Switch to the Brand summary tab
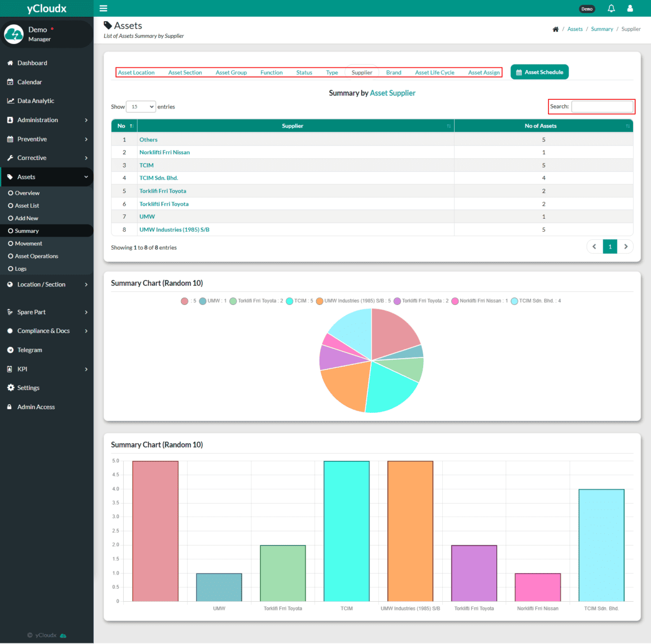Screen dimensions: 651x644 (x=394, y=72)
